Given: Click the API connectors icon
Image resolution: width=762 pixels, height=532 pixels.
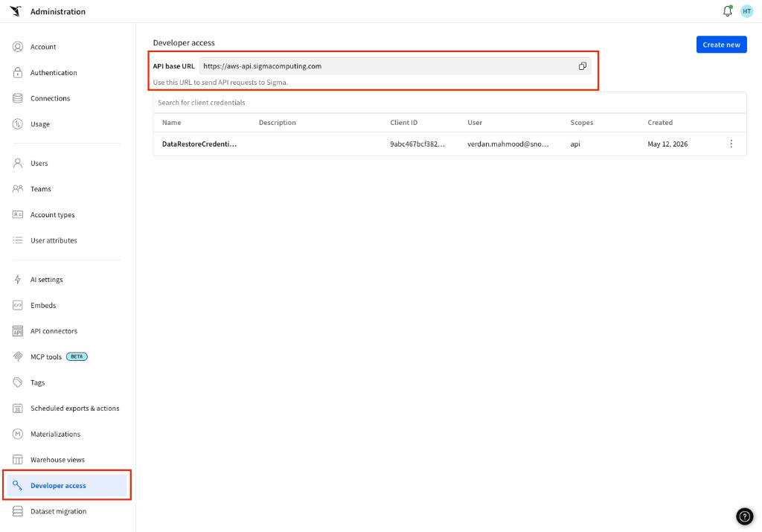Looking at the screenshot, I should [x=18, y=331].
